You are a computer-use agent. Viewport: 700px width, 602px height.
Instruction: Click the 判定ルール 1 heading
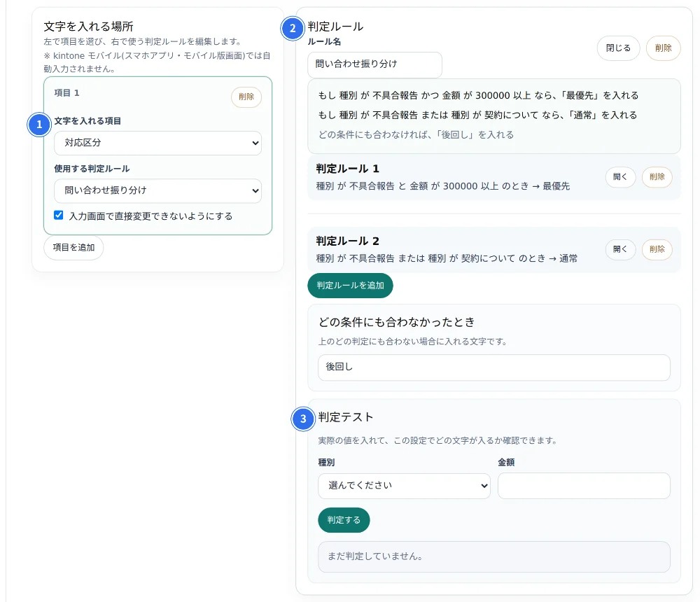[347, 169]
